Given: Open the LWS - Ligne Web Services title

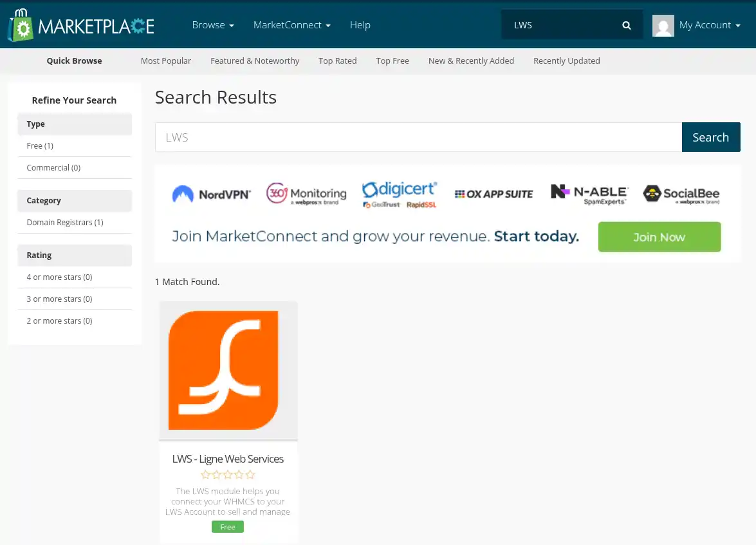Looking at the screenshot, I should point(228,459).
